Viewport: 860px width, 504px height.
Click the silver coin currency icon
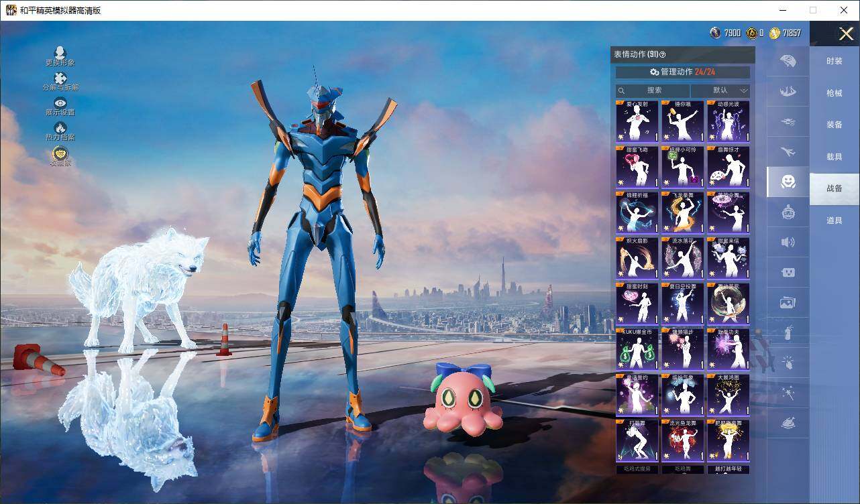point(716,33)
